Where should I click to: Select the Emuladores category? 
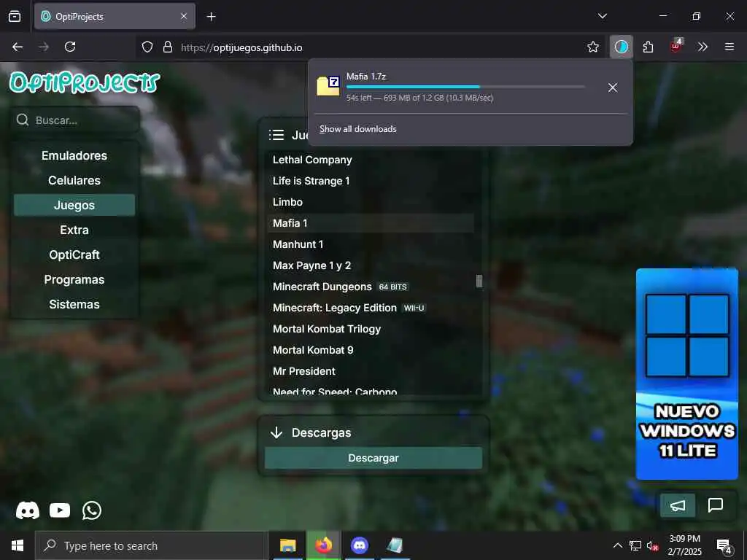click(74, 156)
